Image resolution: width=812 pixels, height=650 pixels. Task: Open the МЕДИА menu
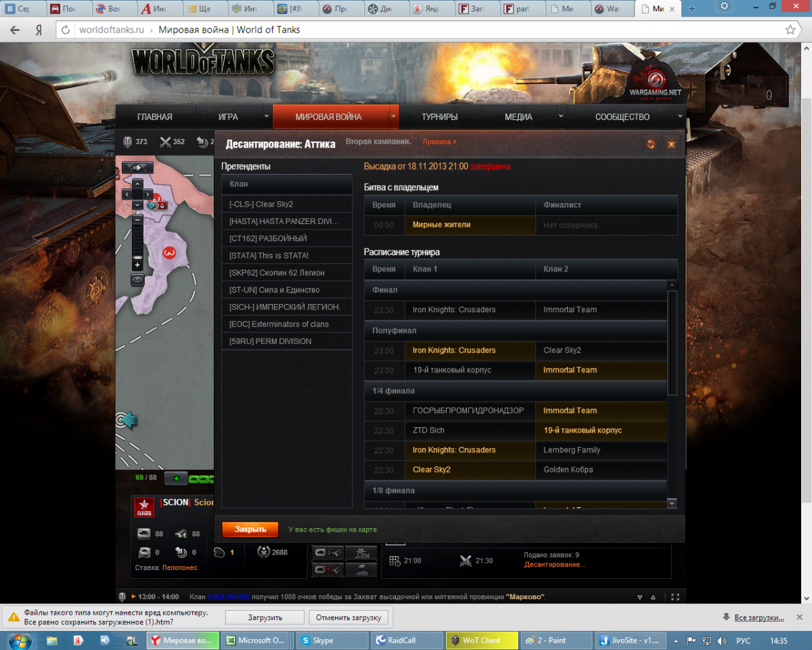click(518, 116)
